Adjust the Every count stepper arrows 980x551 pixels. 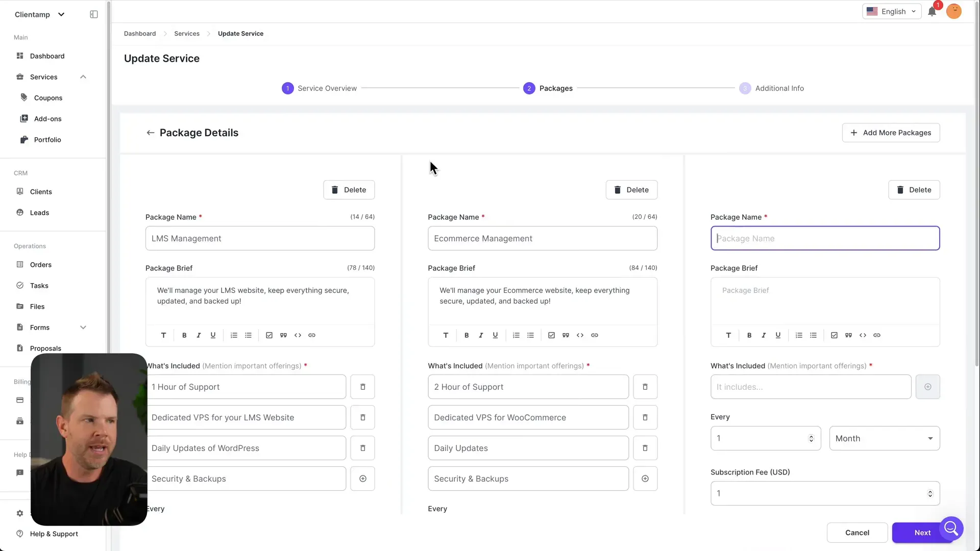(811, 438)
